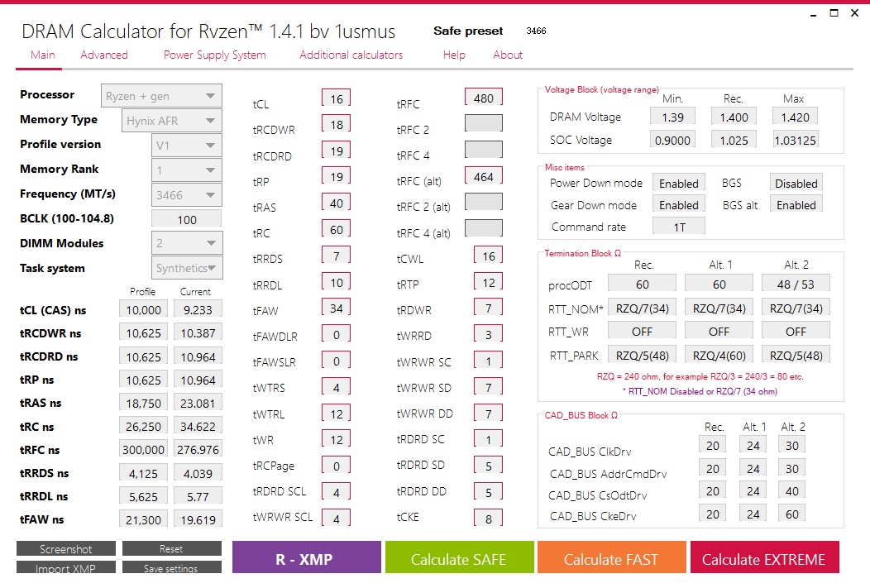Expand the DIMM Modules dropdown
870x588 pixels.
point(187,243)
